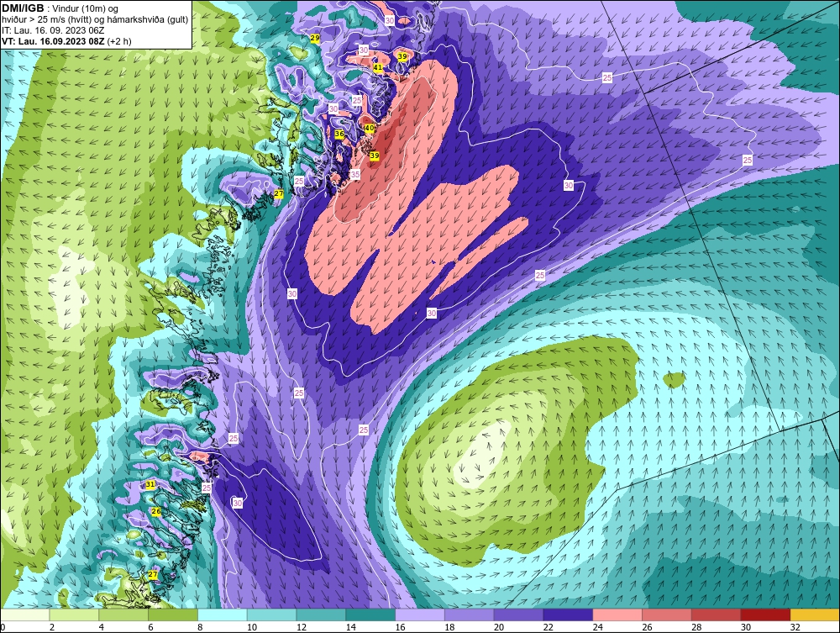The width and height of the screenshot is (840, 633).
Task: Click the legend scale number 20
Action: (x=498, y=627)
